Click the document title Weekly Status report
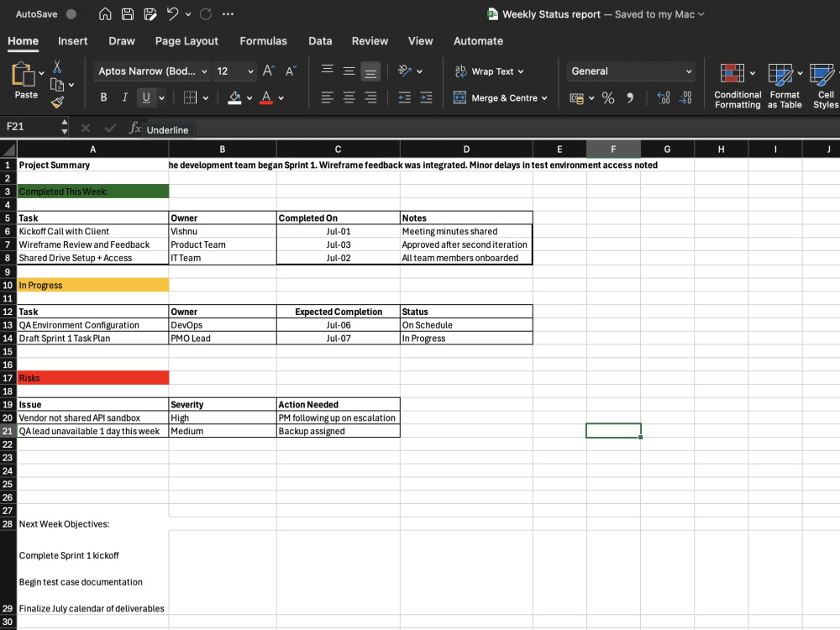The image size is (840, 630). pyautogui.click(x=551, y=14)
